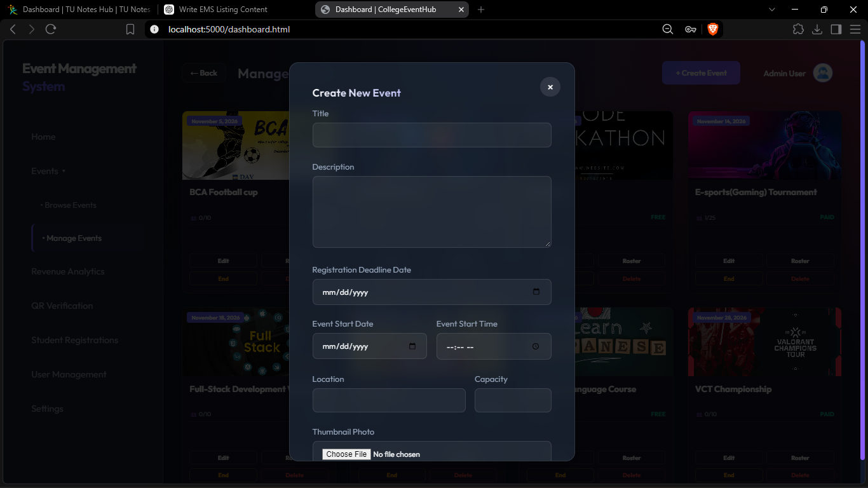Expand the Events sidebar menu

48,171
